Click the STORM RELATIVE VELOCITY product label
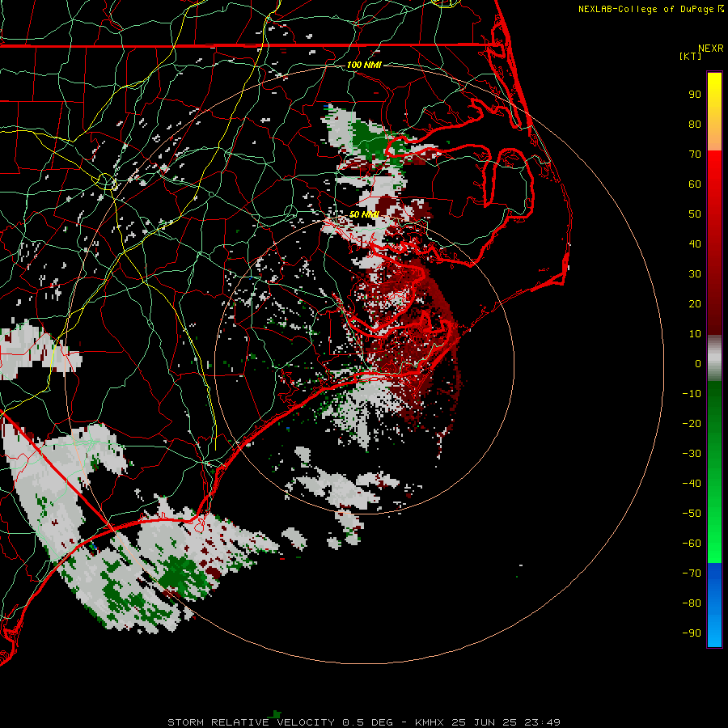 click(x=252, y=722)
